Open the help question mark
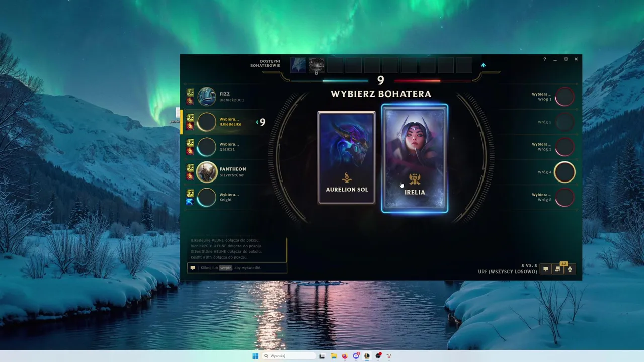644x362 pixels. pos(544,59)
